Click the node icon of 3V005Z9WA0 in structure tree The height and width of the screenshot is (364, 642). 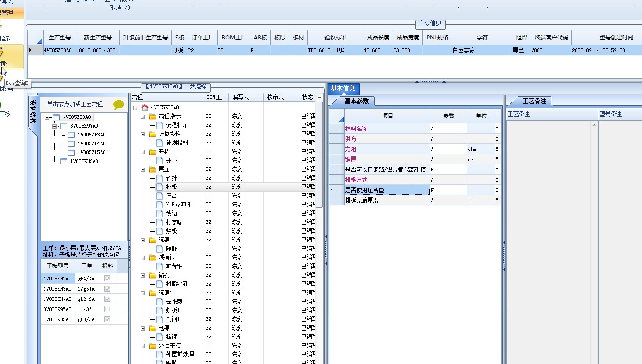[64, 126]
